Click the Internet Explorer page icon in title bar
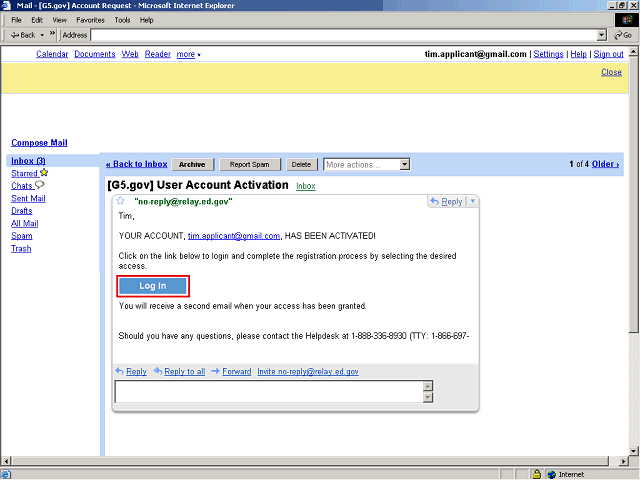Viewport: 640px width, 480px height. [x=6, y=5]
